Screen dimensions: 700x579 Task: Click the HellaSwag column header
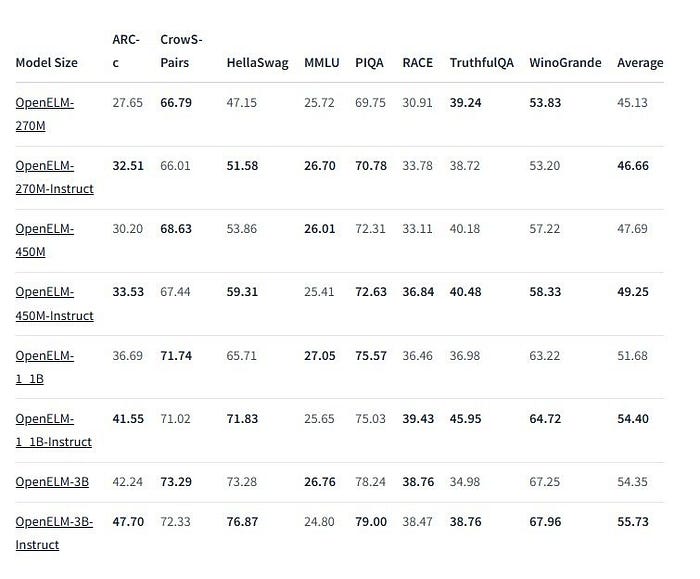pos(257,62)
